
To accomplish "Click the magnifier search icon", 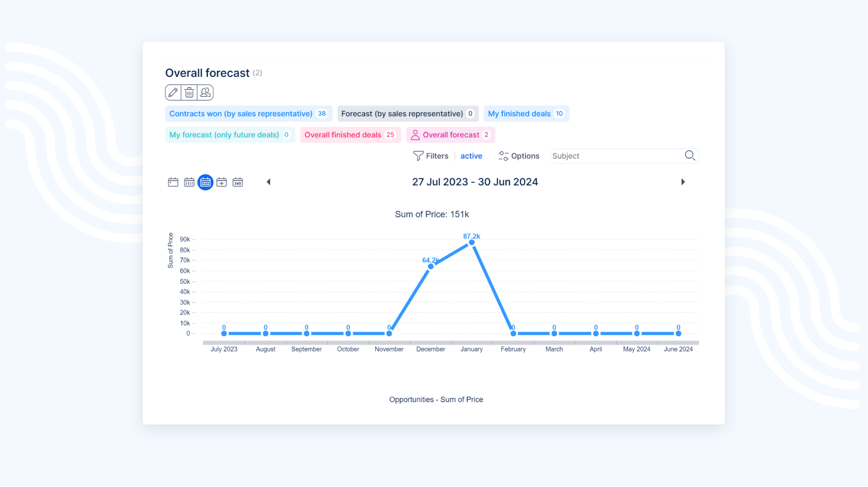I will pyautogui.click(x=690, y=156).
